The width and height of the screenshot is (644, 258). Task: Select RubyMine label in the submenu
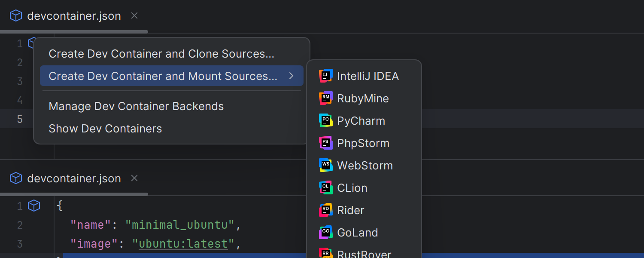point(363,98)
